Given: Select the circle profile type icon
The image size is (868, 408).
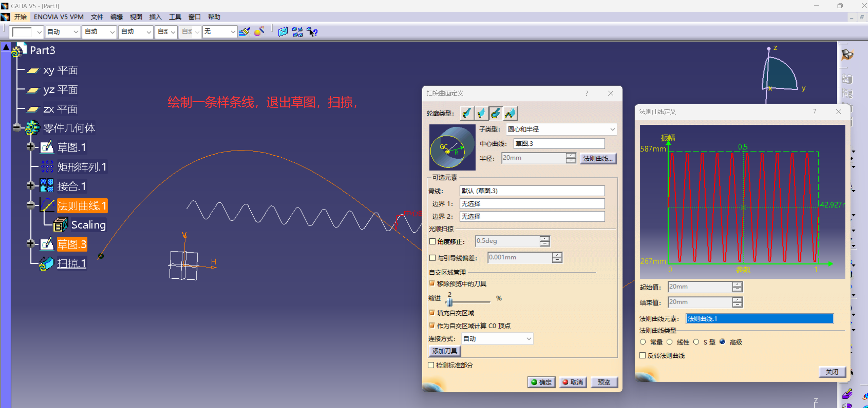Looking at the screenshot, I should 495,113.
